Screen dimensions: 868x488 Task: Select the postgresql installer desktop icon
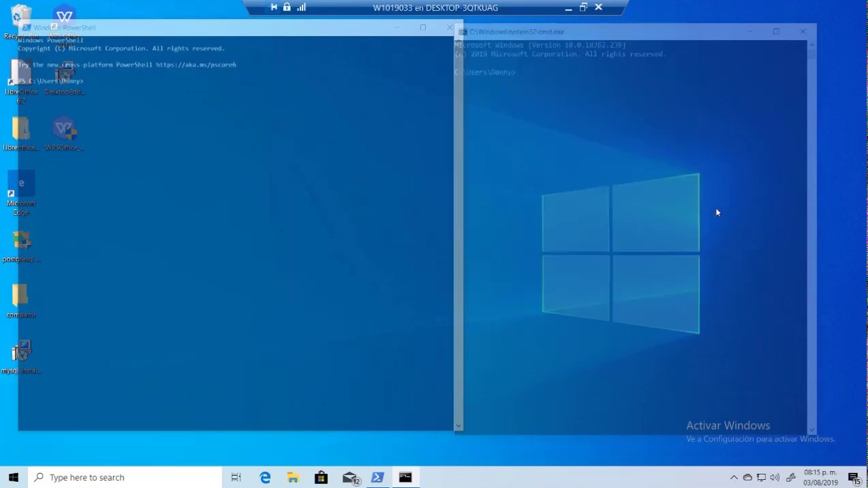[x=21, y=245]
